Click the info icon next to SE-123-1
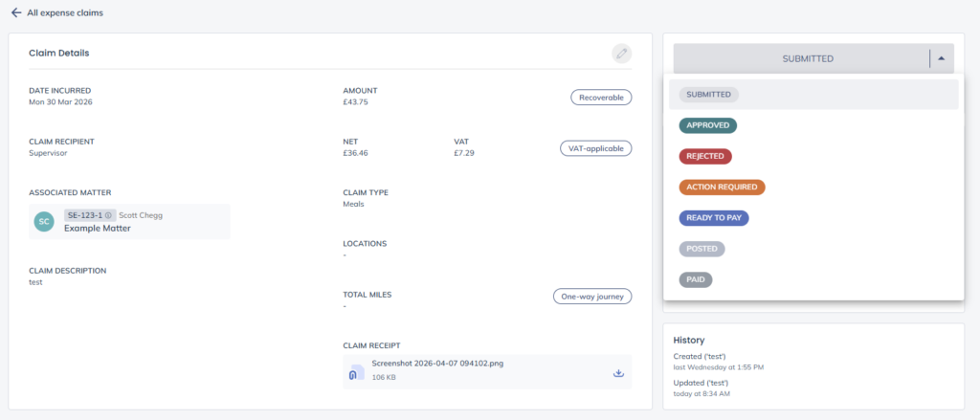 point(109,215)
